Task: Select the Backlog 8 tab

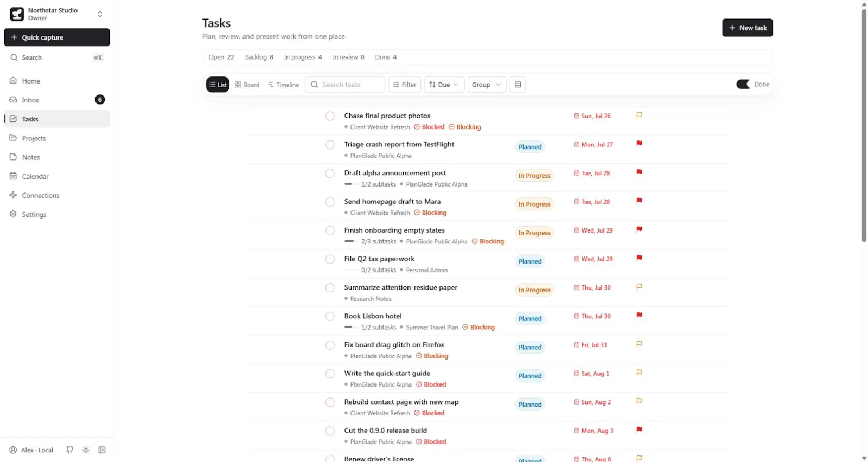Action: (259, 57)
